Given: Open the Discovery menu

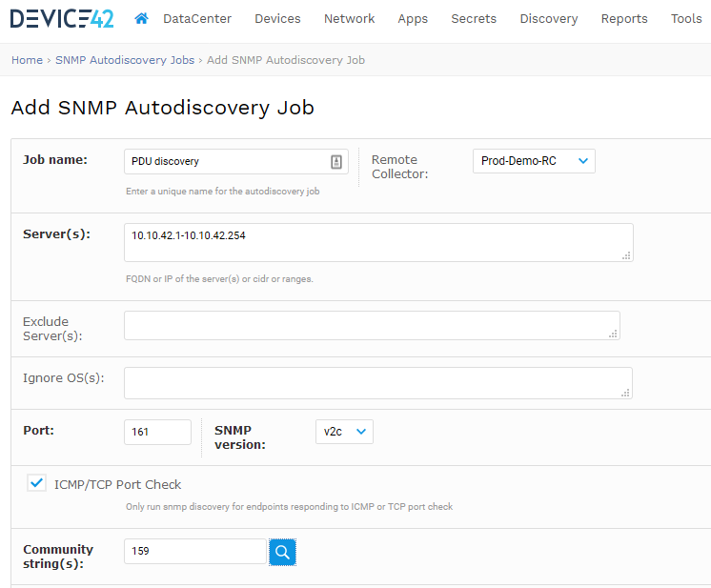Looking at the screenshot, I should pos(549,19).
